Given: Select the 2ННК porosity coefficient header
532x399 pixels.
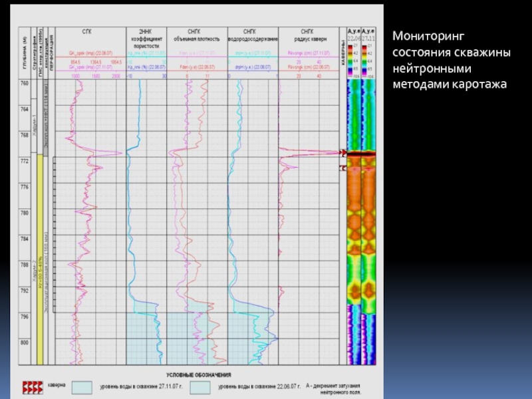Looking at the screenshot, I should pos(146,39).
